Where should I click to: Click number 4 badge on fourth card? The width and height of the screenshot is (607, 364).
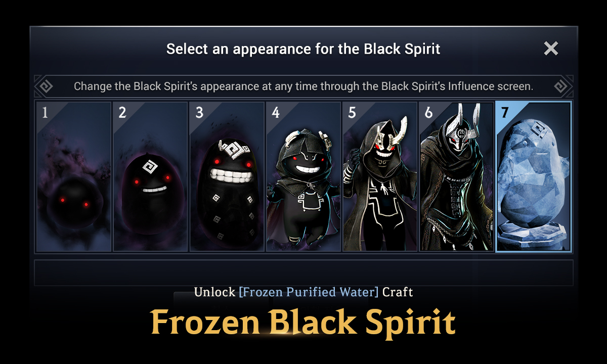pyautogui.click(x=276, y=113)
